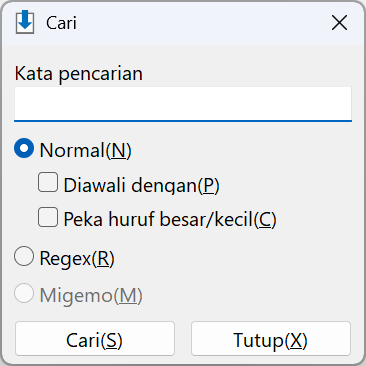Choose the Regex radio button

coord(24,256)
